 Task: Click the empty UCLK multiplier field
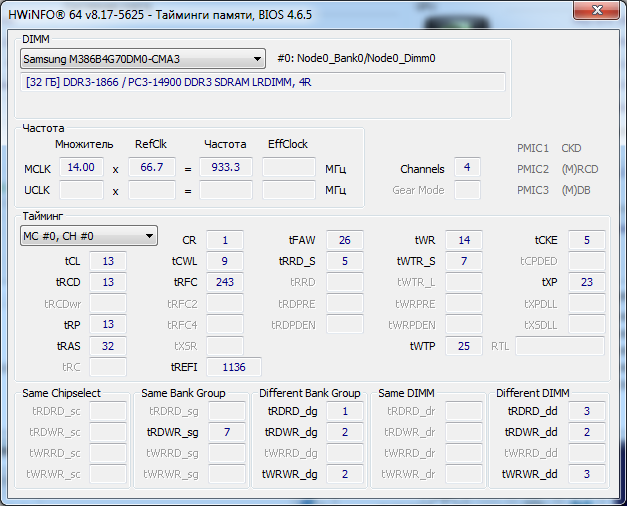pyautogui.click(x=82, y=190)
